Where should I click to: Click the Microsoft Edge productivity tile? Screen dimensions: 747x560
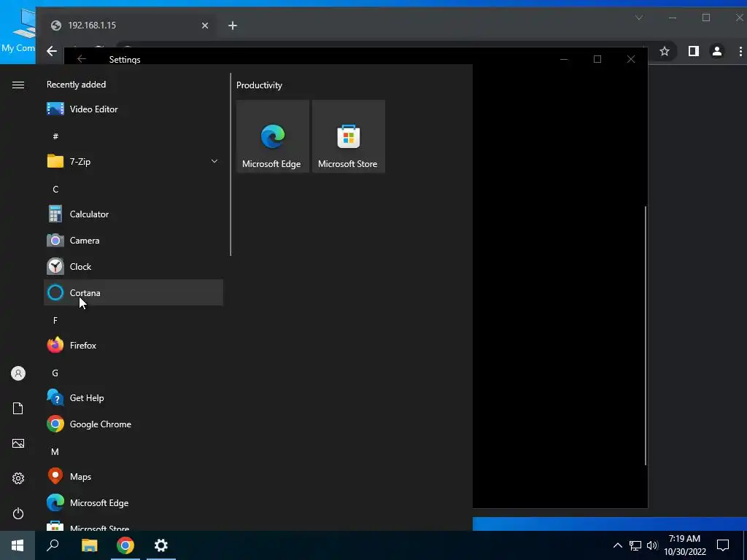point(273,136)
